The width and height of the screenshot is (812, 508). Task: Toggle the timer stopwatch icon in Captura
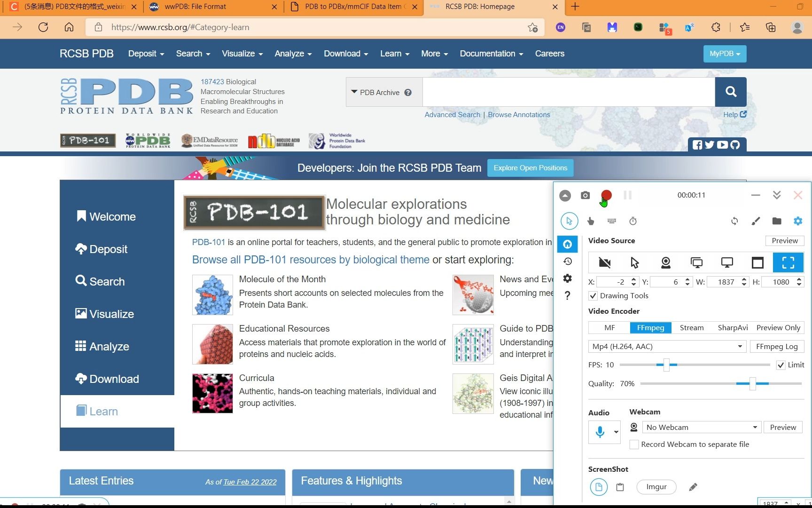tap(633, 221)
